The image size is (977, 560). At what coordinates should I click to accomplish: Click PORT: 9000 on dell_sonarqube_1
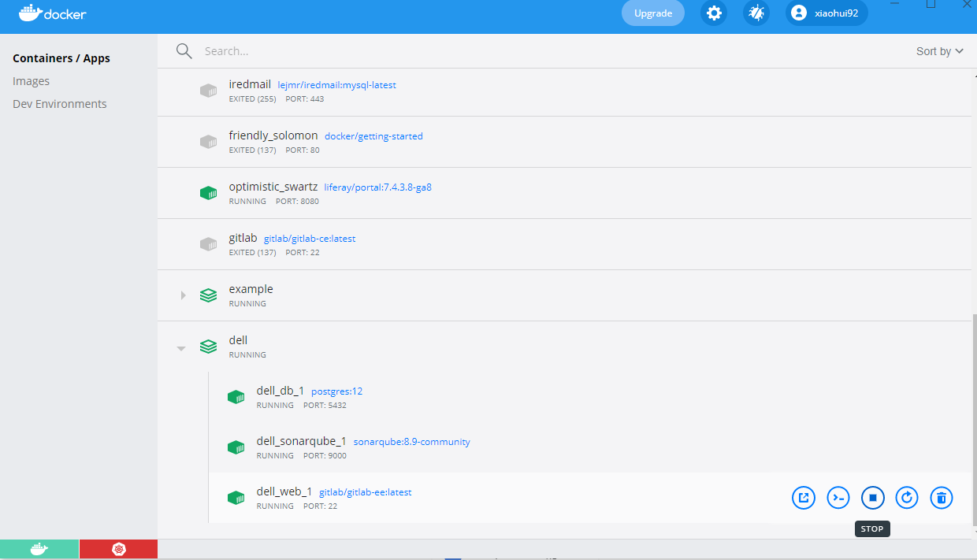click(325, 456)
